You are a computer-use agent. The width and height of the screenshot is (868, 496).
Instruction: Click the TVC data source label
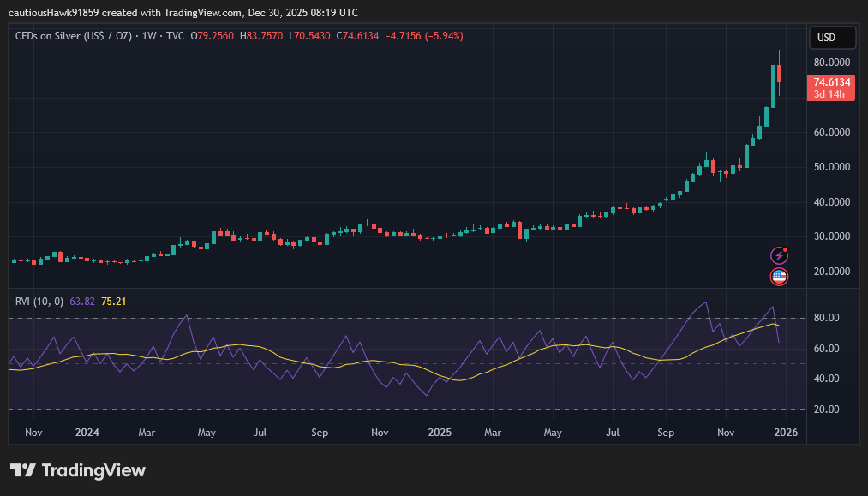click(x=175, y=36)
